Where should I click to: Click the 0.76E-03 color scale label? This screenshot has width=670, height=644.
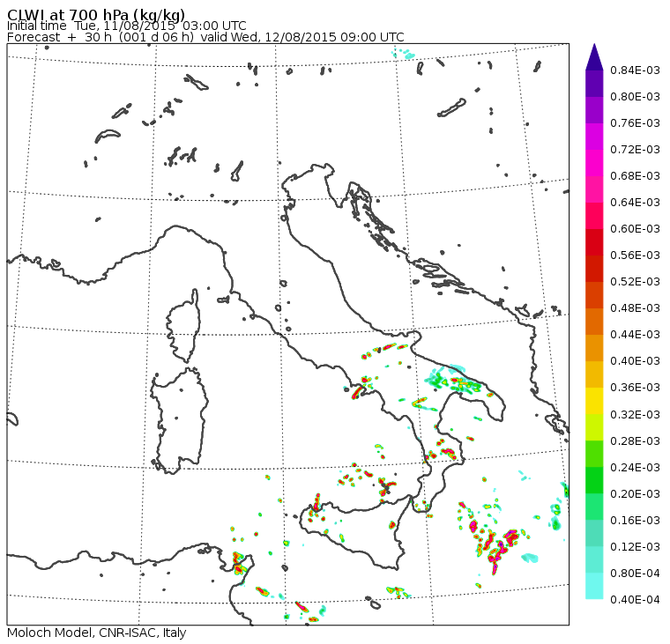[x=635, y=123]
